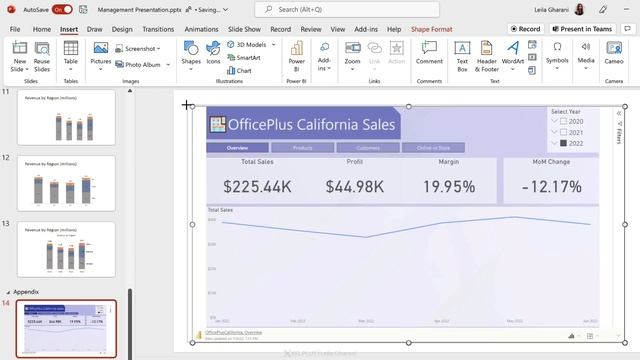The image size is (640, 360).
Task: Insert a SmartArt graphic
Action: (244, 58)
